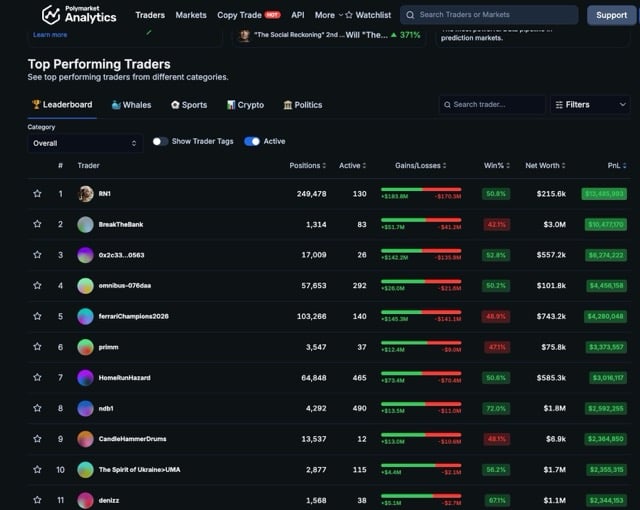Viewport: 640px width, 510px height.
Task: Open Markets in top navigation
Action: coord(191,15)
